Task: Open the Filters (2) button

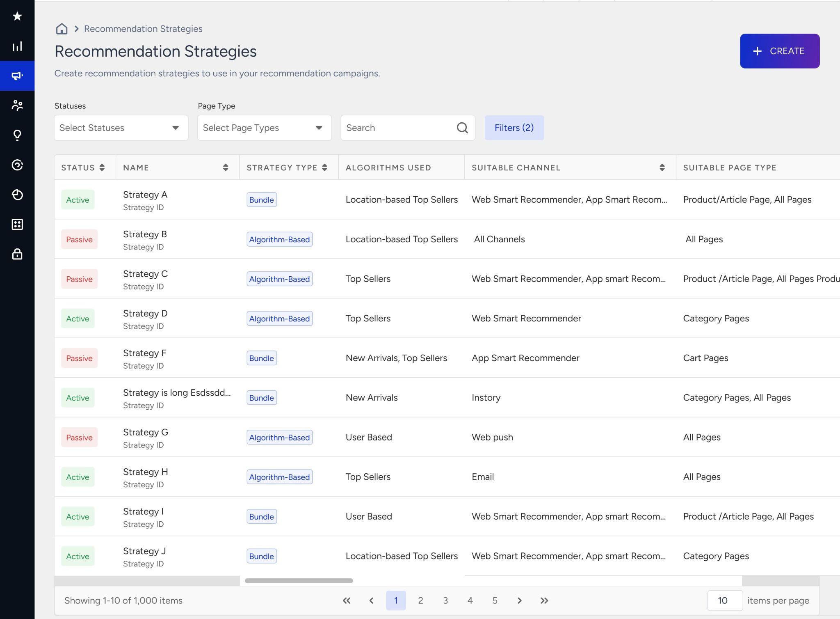Action: coord(514,128)
